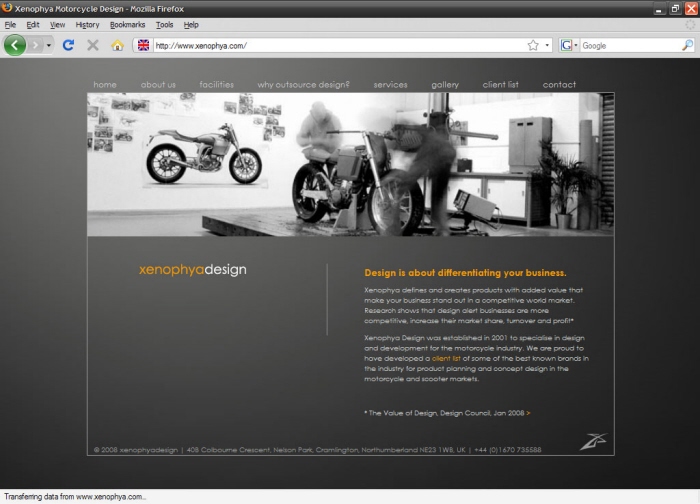Click the Xenophya logo mark at bottom right
700x504 pixels.
(596, 440)
